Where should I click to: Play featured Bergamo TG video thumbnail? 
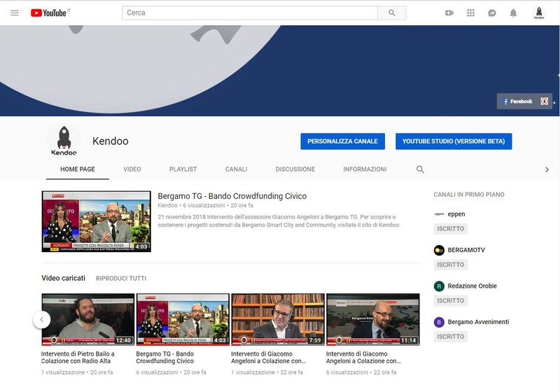(97, 221)
